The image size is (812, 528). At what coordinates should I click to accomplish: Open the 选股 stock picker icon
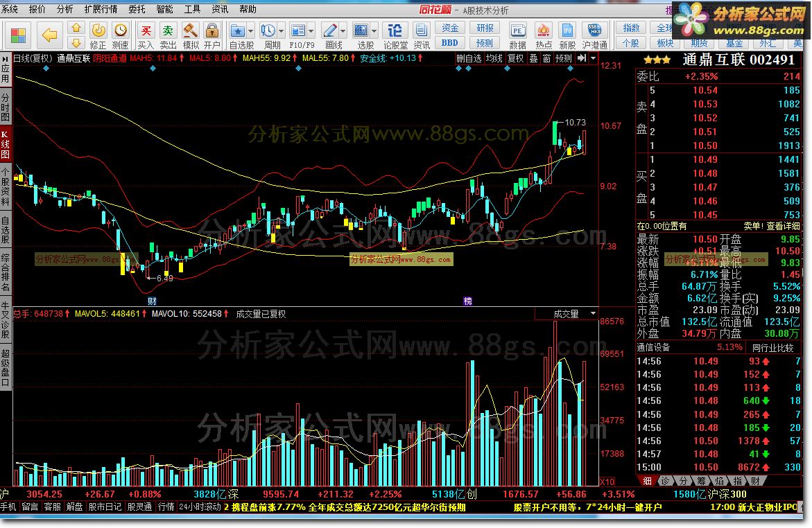click(x=361, y=30)
